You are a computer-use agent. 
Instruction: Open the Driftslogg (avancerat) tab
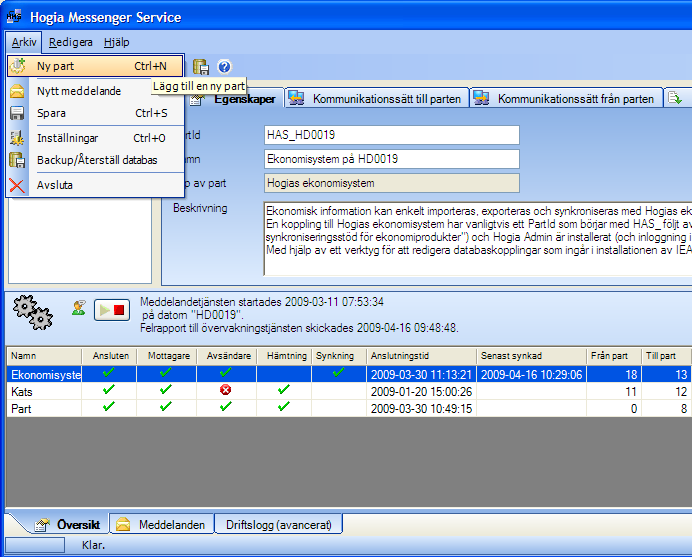278,525
